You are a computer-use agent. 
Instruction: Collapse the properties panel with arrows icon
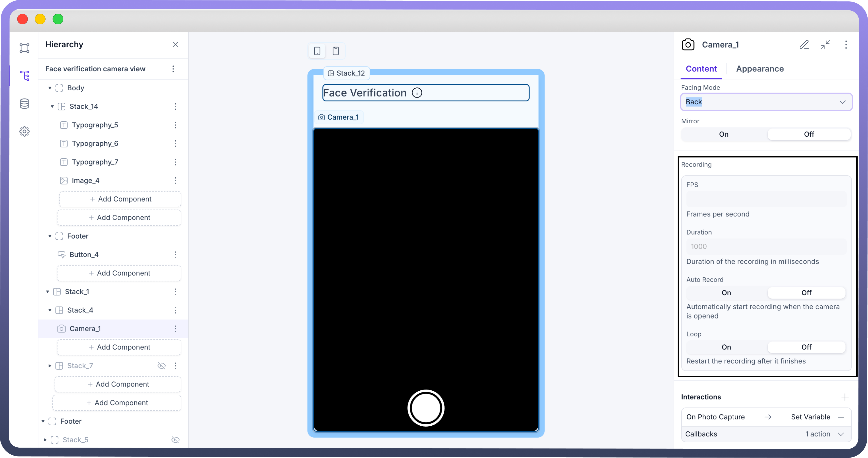click(825, 45)
